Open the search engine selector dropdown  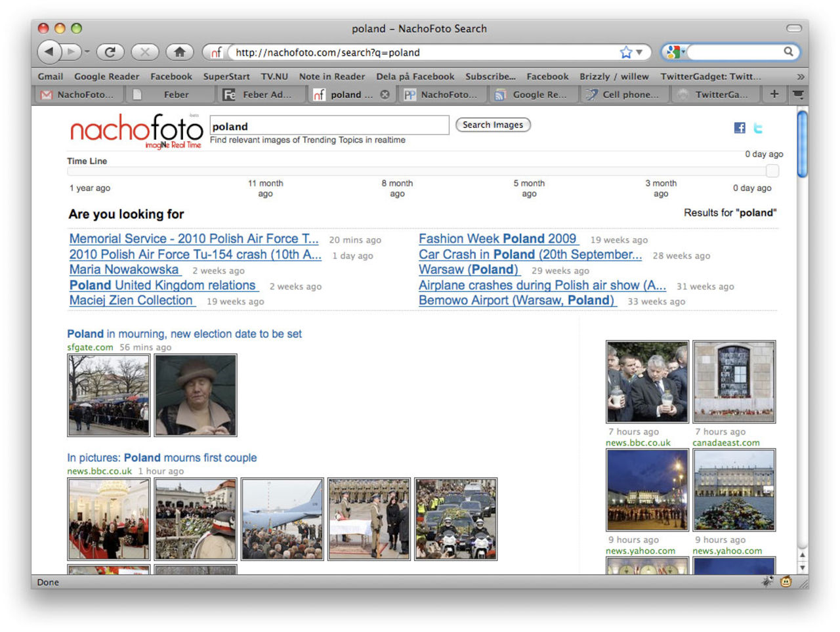pyautogui.click(x=675, y=52)
